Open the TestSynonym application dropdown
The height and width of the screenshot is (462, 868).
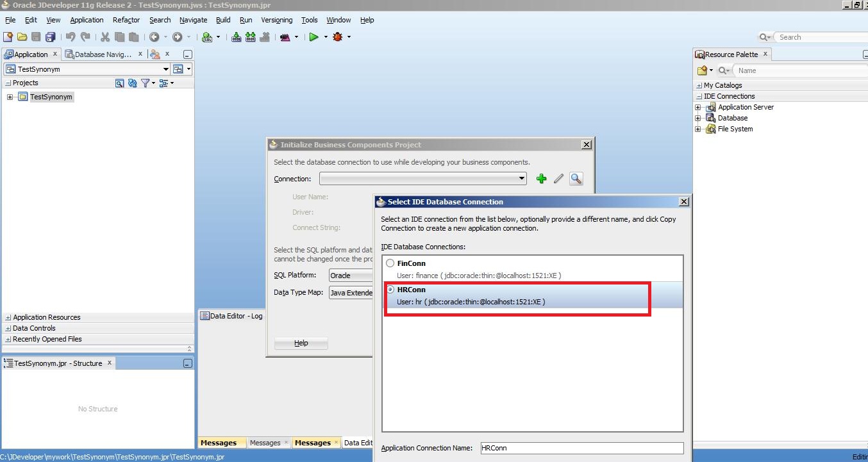click(x=166, y=69)
